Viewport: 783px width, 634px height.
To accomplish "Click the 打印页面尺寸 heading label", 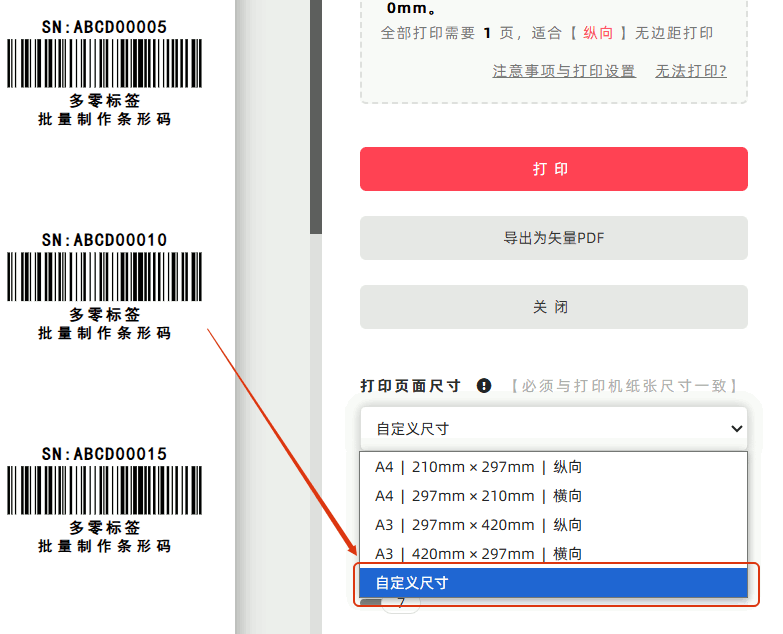I will point(410,385).
